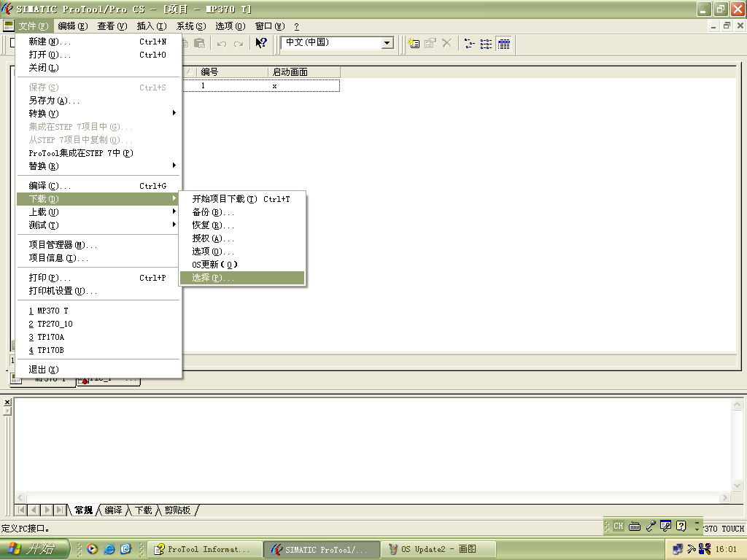The image size is (747, 560).
Task: Click the language bar keyboard icon
Action: pyautogui.click(x=634, y=526)
